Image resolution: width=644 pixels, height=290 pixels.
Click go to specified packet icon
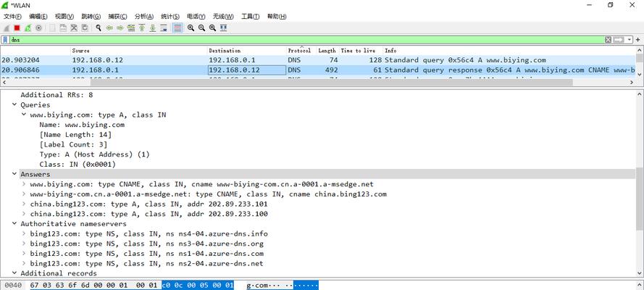coord(131,28)
